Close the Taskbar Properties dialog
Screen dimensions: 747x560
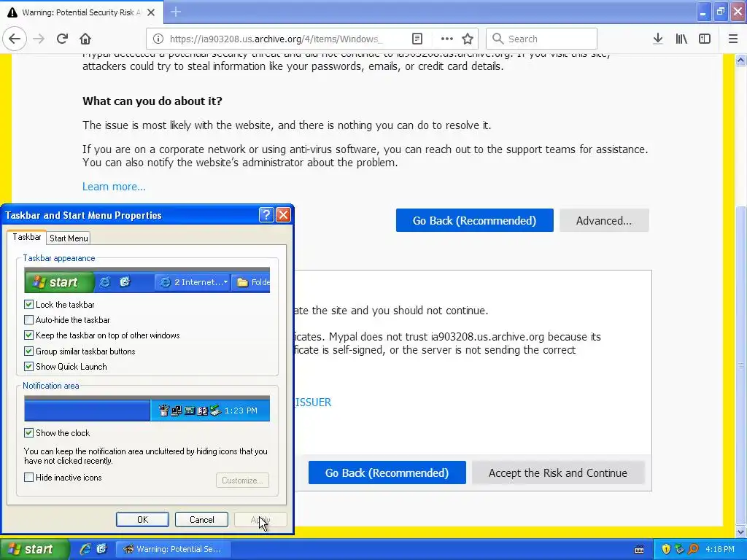[284, 215]
